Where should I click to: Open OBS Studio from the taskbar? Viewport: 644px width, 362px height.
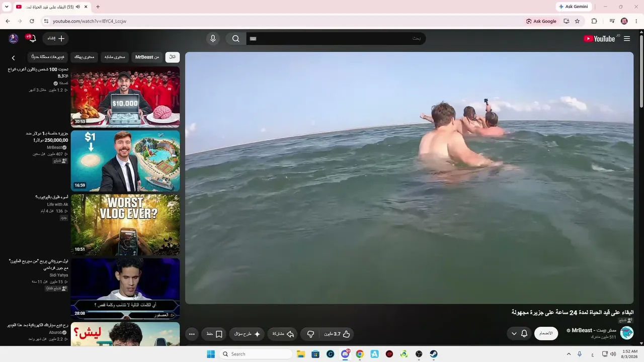coord(419,354)
